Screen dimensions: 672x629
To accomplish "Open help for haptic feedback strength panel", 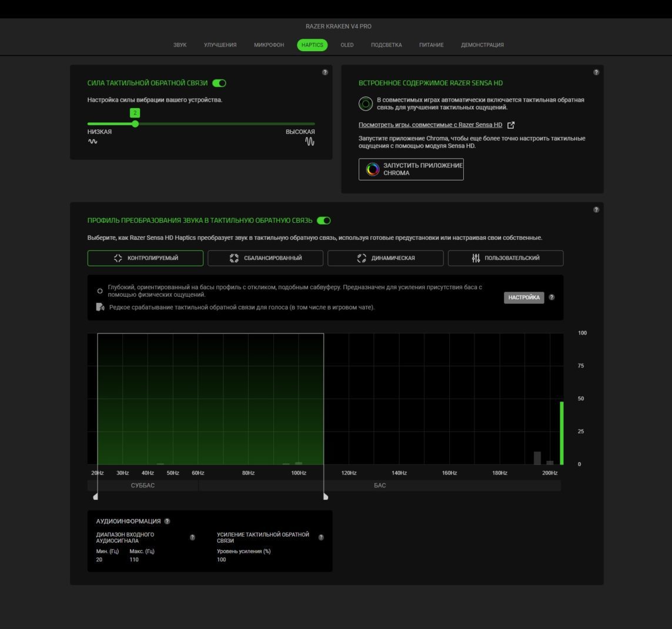I will coord(325,72).
